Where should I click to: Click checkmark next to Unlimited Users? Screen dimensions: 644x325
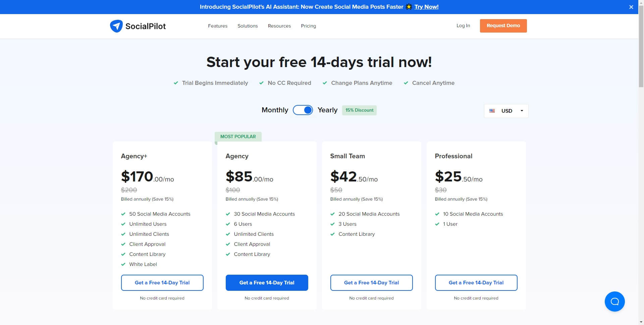(123, 224)
